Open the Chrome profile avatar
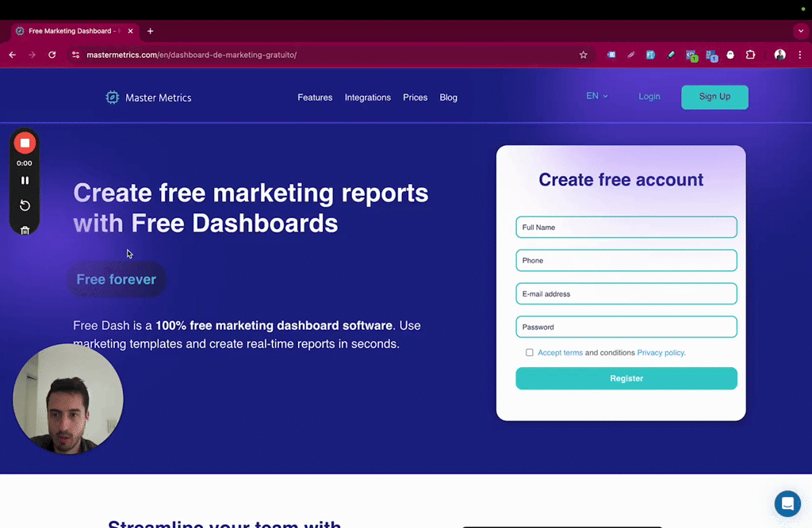812x528 pixels. [779, 55]
